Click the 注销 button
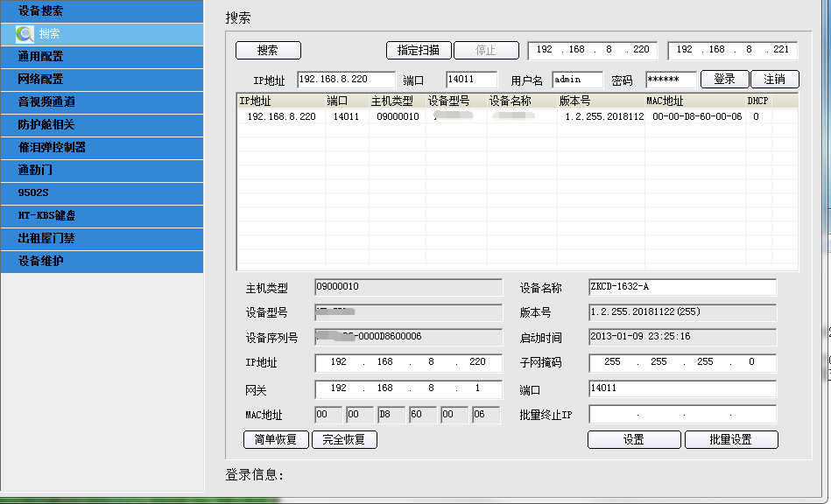 pos(775,80)
